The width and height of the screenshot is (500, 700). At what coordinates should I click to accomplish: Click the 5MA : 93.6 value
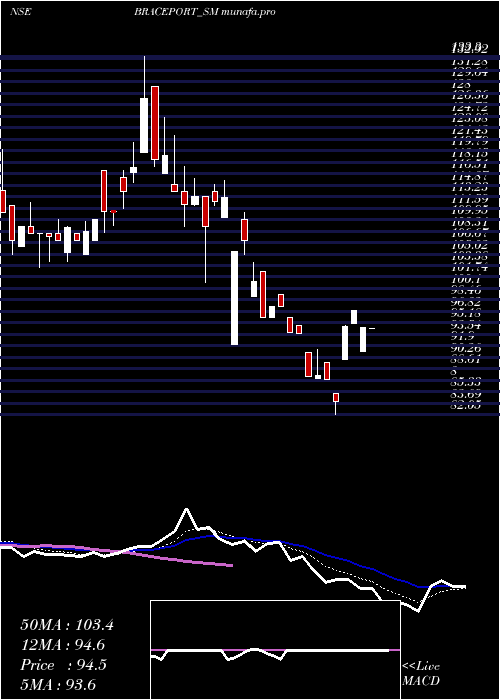(58, 685)
